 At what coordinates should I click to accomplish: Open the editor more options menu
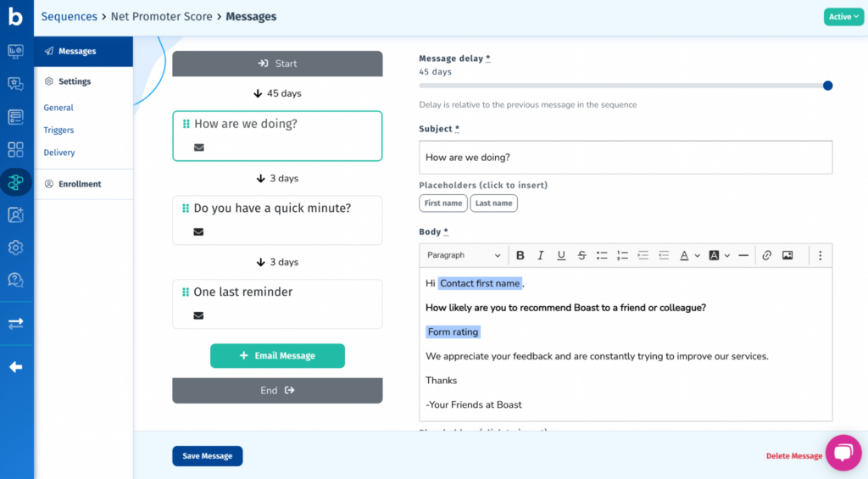820,255
